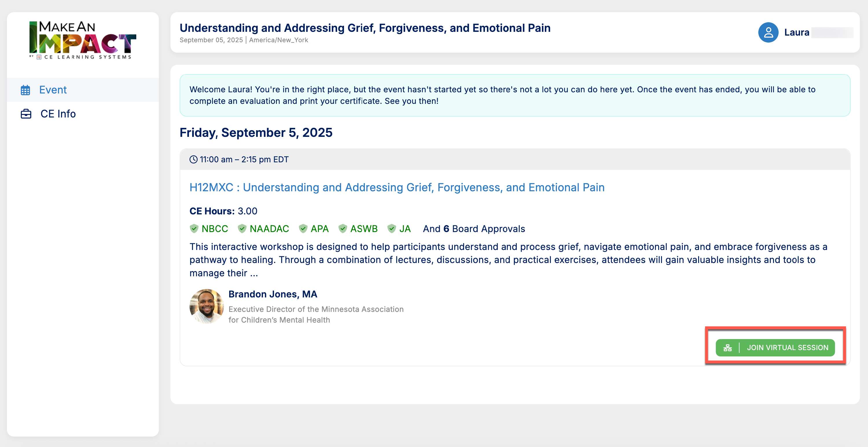Click the Brandon Jones, MA name
Screen dimensions: 868x447
point(273,294)
